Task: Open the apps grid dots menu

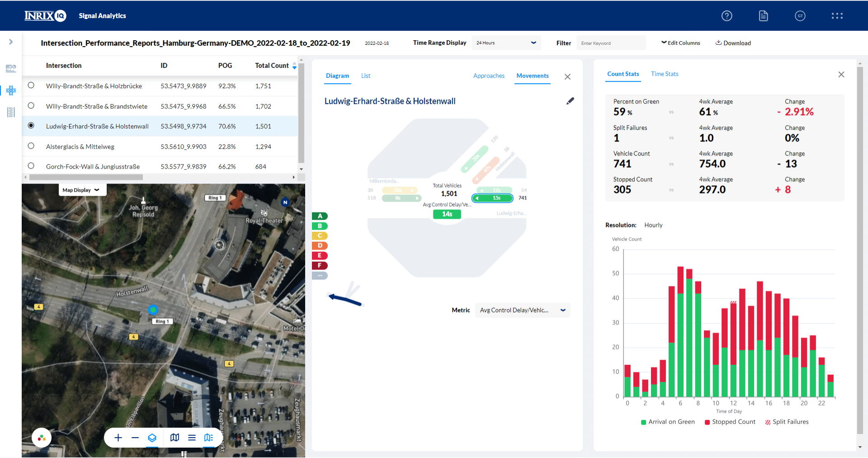Action: click(837, 16)
